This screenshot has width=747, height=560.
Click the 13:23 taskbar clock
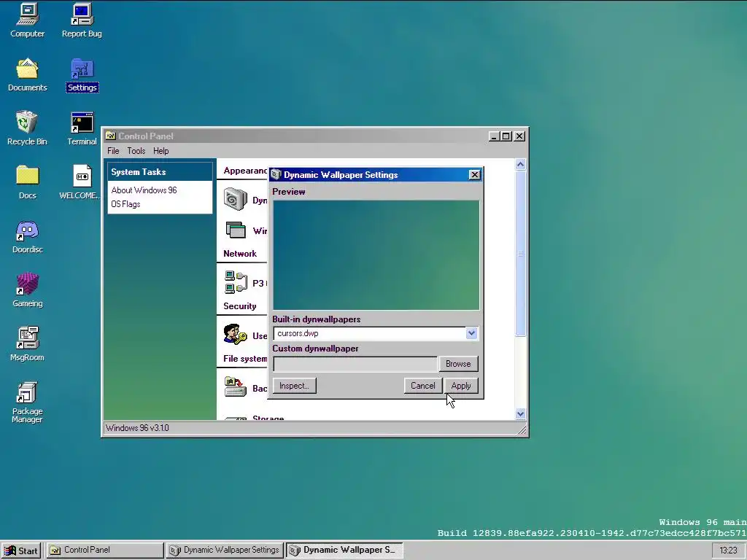click(x=728, y=551)
